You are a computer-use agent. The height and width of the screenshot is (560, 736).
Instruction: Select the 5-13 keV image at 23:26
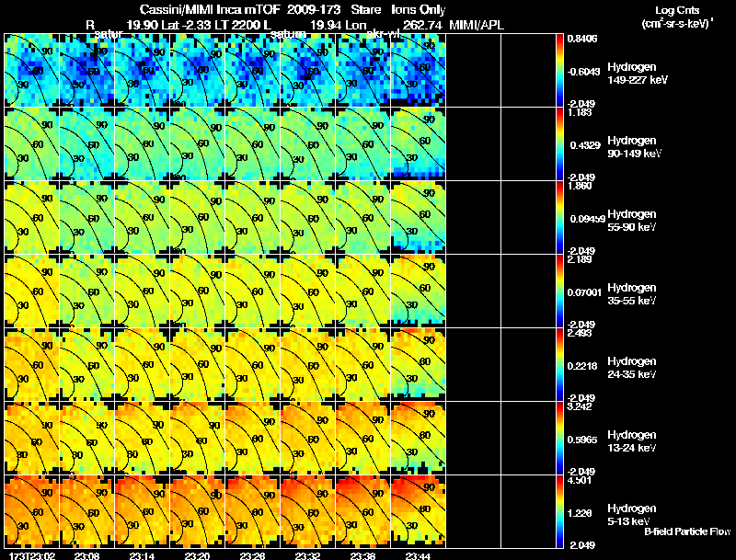(x=252, y=512)
